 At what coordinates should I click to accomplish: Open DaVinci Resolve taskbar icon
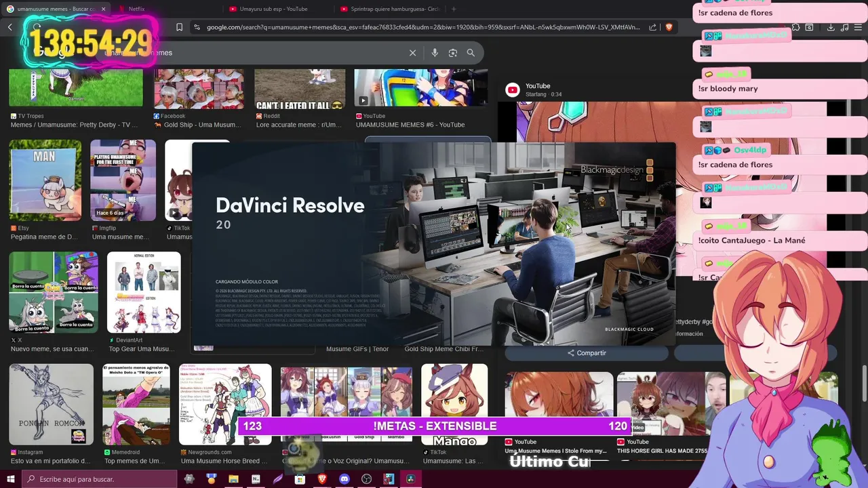click(411, 479)
